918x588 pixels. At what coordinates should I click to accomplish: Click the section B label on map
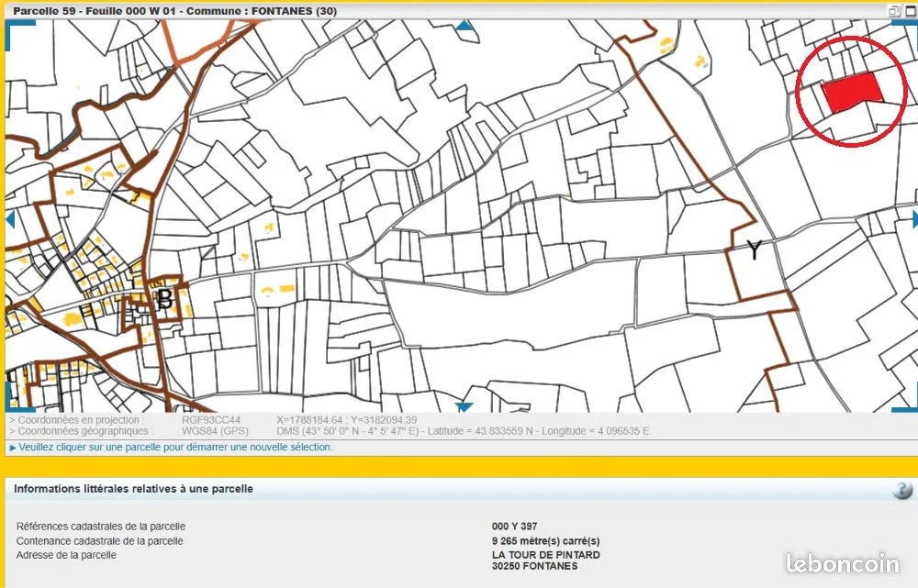tap(165, 300)
